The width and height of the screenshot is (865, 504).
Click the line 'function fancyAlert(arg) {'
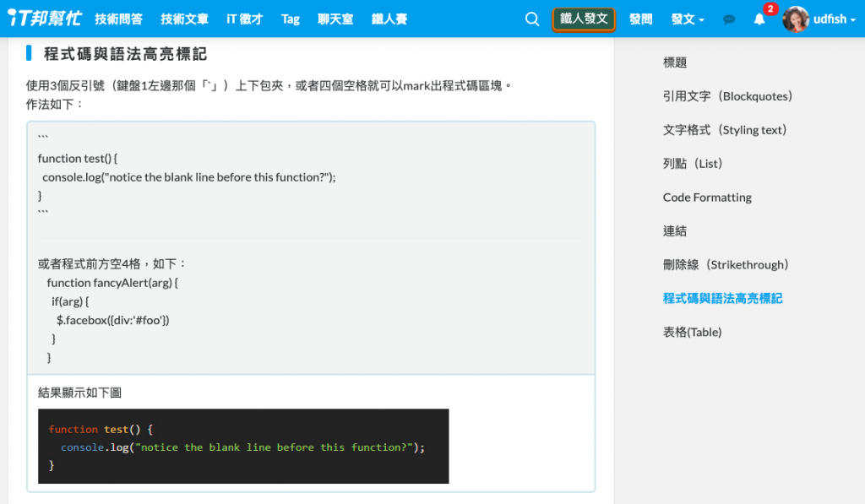pyautogui.click(x=112, y=283)
